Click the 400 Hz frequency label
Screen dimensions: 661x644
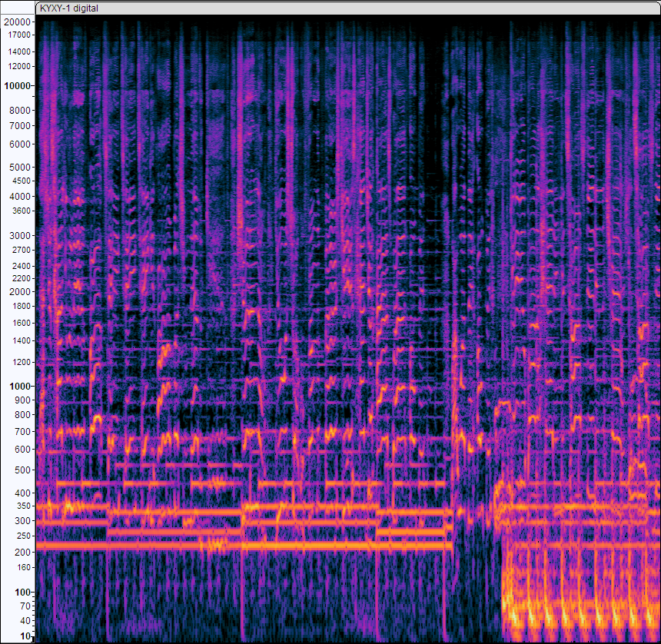[22, 493]
